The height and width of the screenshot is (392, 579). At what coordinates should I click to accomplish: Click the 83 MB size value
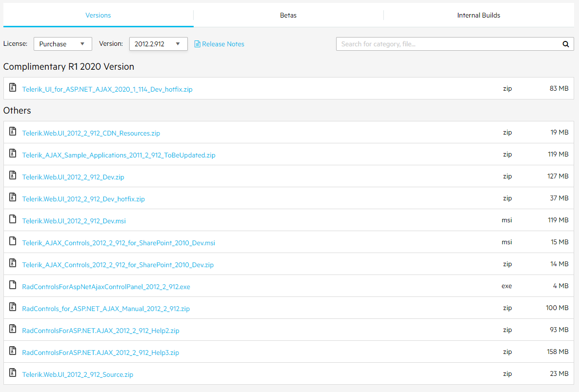tap(559, 89)
